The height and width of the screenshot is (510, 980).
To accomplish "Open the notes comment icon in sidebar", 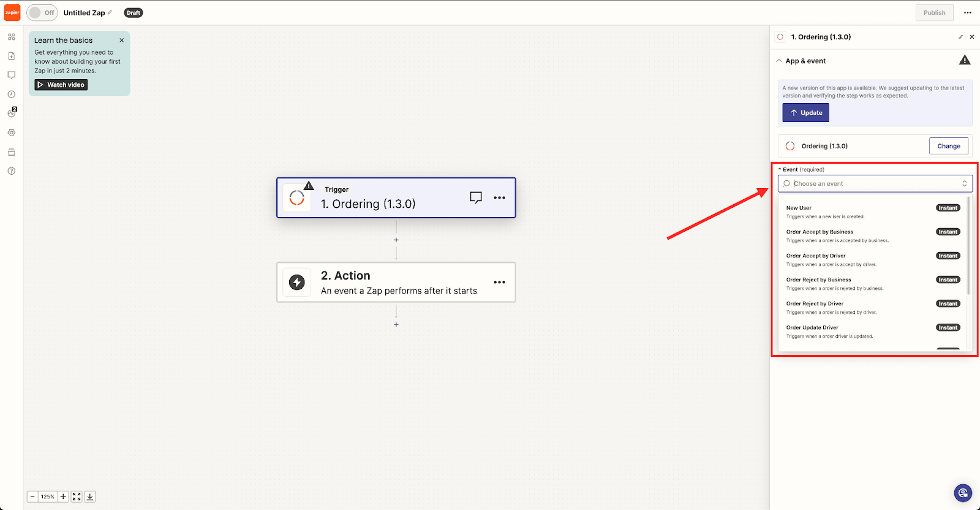I will 12,75.
